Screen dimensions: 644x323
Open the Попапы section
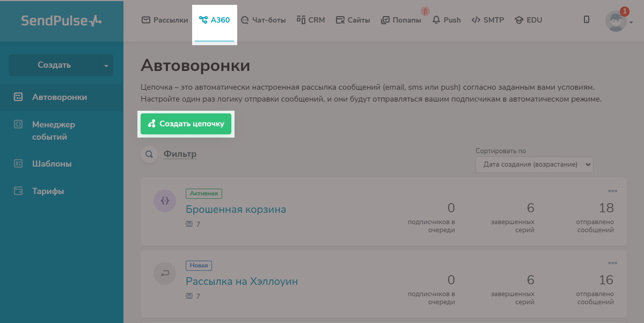pyautogui.click(x=400, y=20)
